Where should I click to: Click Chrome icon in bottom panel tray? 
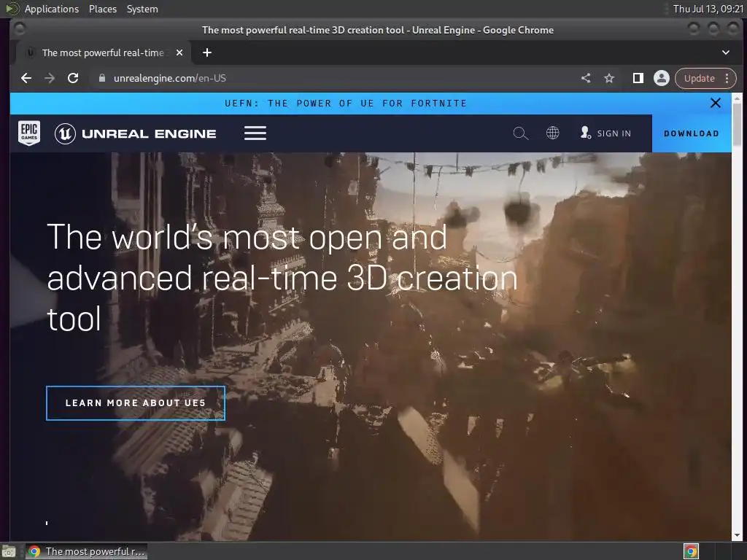[692, 551]
